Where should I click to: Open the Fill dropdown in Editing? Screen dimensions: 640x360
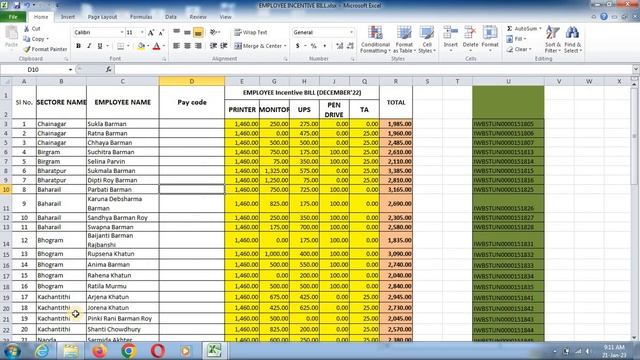click(x=516, y=39)
